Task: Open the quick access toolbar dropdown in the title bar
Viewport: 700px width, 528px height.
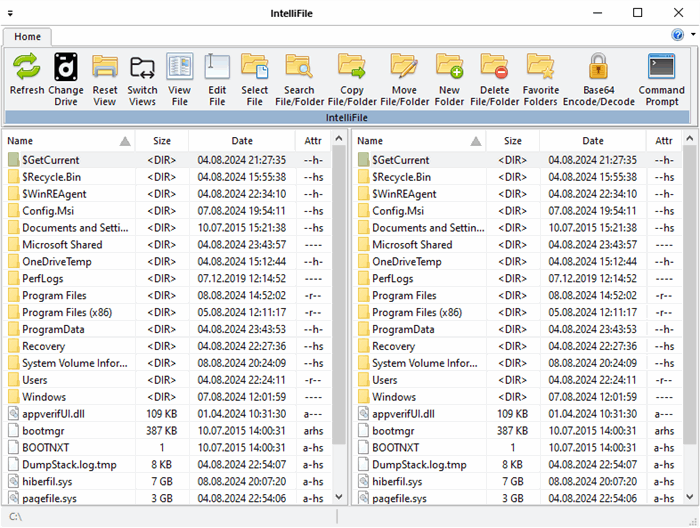Action: pos(10,13)
